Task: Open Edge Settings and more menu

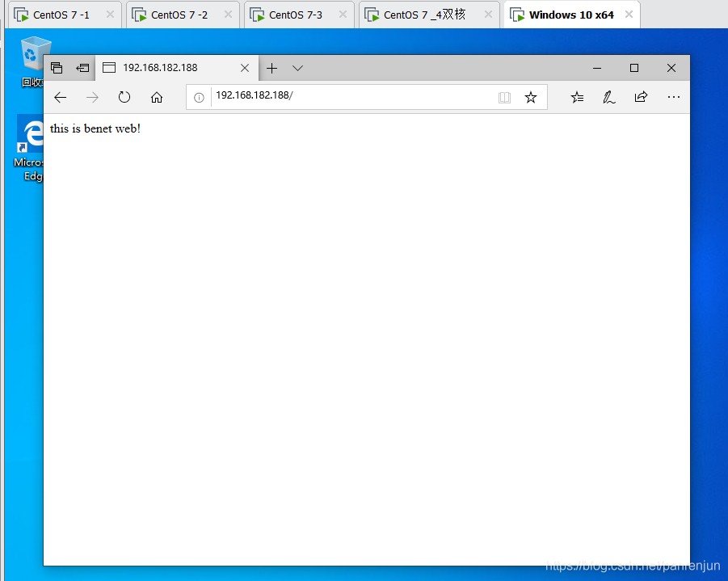Action: point(674,97)
